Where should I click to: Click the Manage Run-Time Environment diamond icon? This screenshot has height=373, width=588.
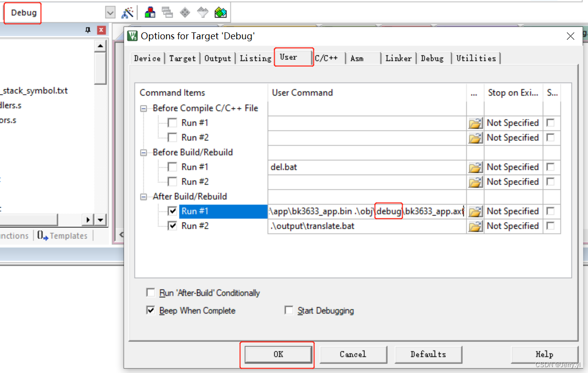coord(185,13)
